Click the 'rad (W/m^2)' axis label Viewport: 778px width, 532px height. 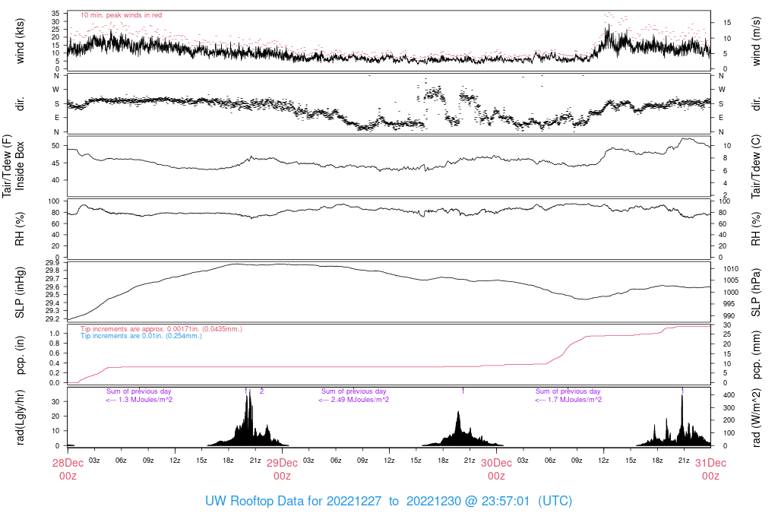(756, 418)
